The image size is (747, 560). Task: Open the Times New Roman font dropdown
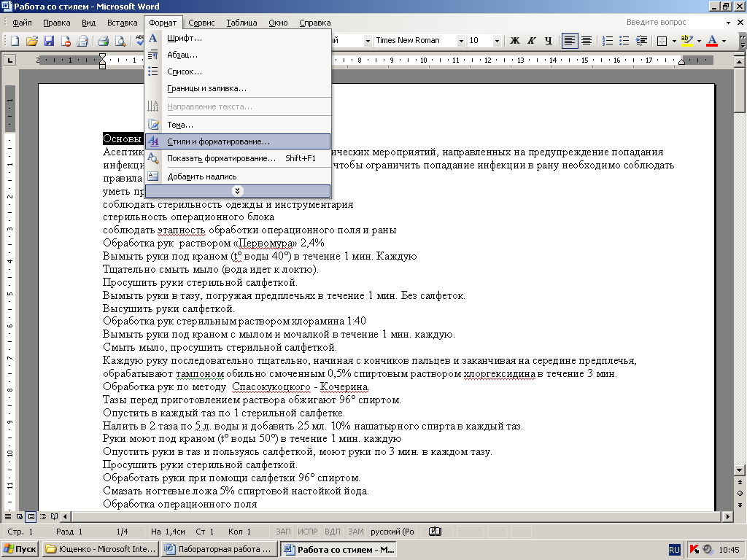[x=461, y=41]
